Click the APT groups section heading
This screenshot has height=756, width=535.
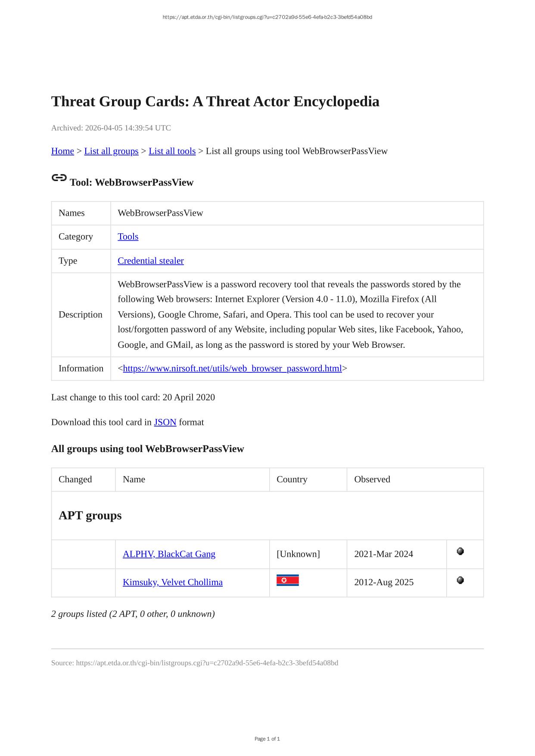(x=90, y=516)
